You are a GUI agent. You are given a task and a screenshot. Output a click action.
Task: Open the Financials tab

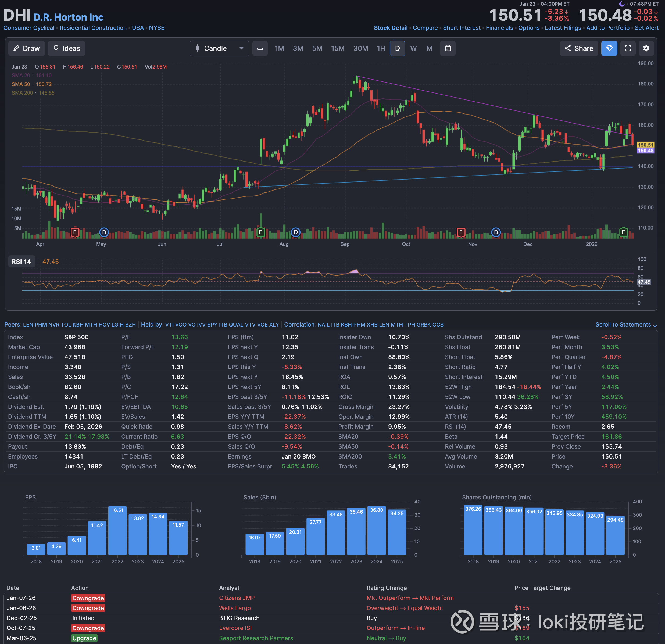[x=499, y=28]
